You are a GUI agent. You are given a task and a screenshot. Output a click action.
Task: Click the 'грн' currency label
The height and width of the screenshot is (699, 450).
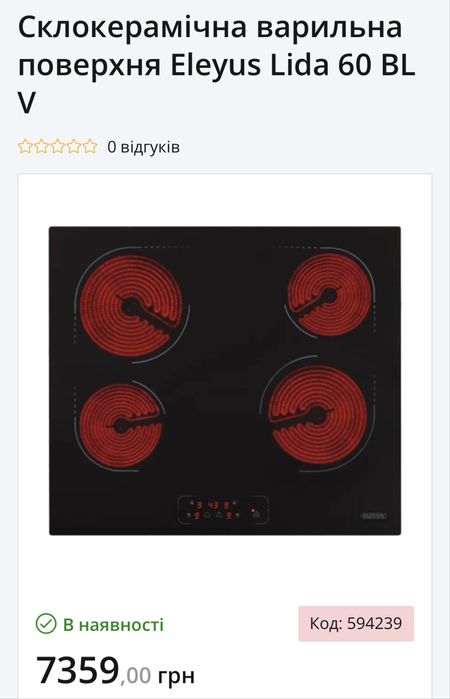coord(177,675)
